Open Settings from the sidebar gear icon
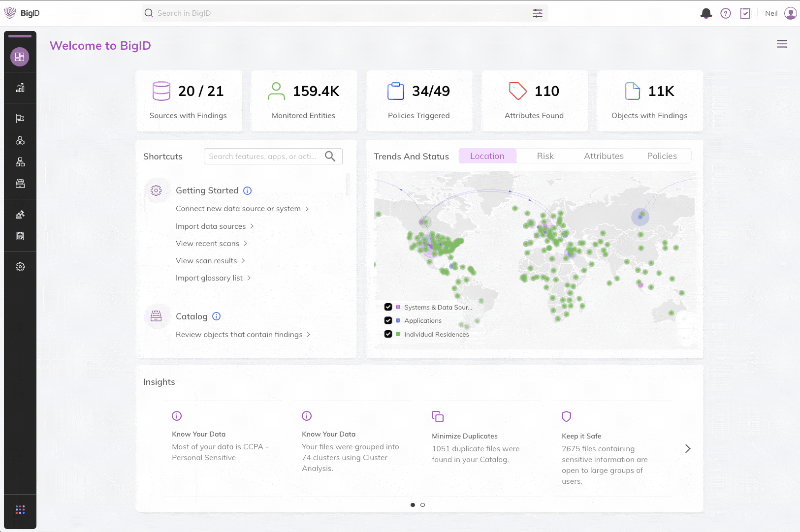This screenshot has height=532, width=800. click(20, 267)
